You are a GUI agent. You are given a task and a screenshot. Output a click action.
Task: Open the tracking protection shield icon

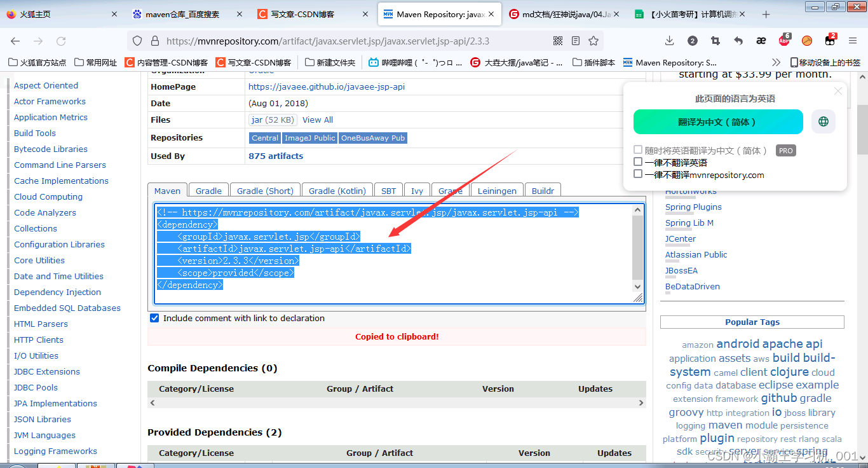(137, 41)
